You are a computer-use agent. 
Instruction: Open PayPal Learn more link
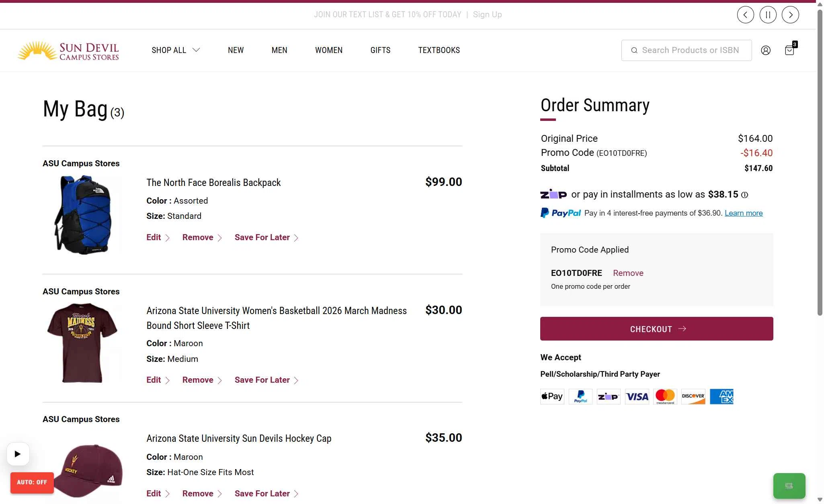[x=744, y=213]
